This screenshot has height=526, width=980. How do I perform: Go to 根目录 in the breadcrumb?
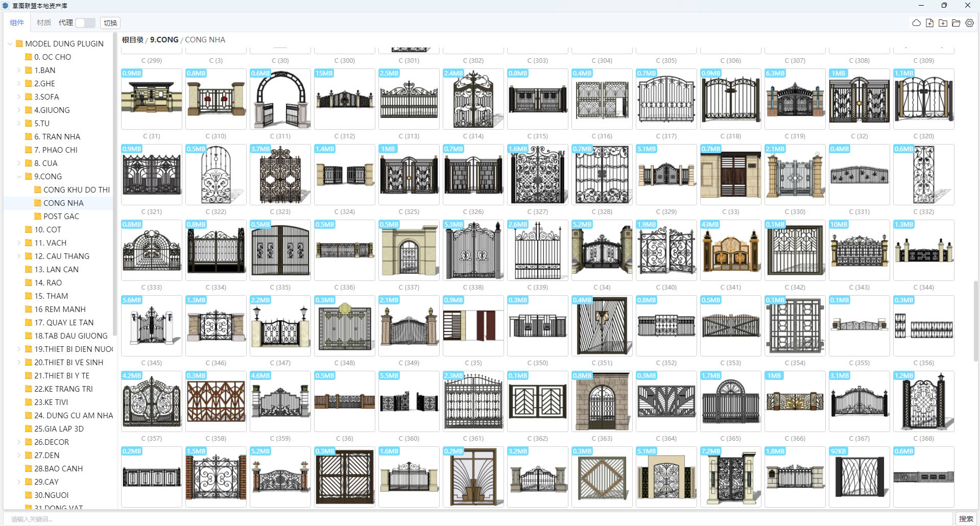tap(132, 40)
